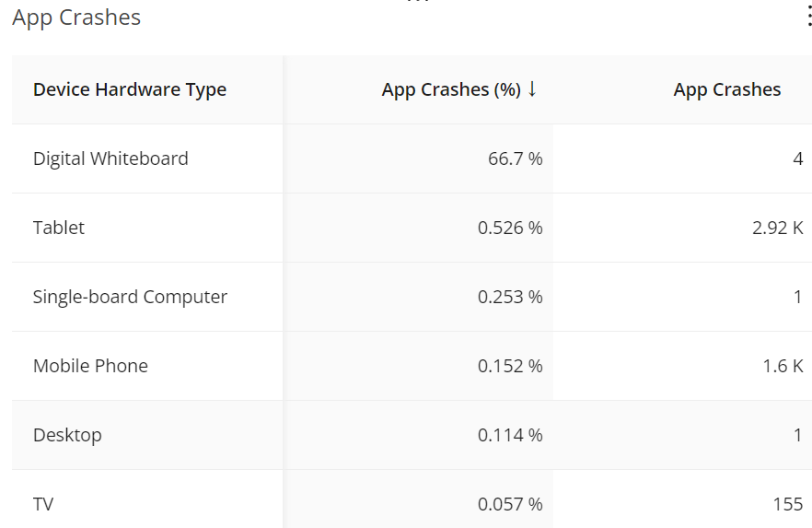Click the 0.152 % Mobile Phone percentage
The width and height of the screenshot is (812, 528).
click(x=510, y=366)
